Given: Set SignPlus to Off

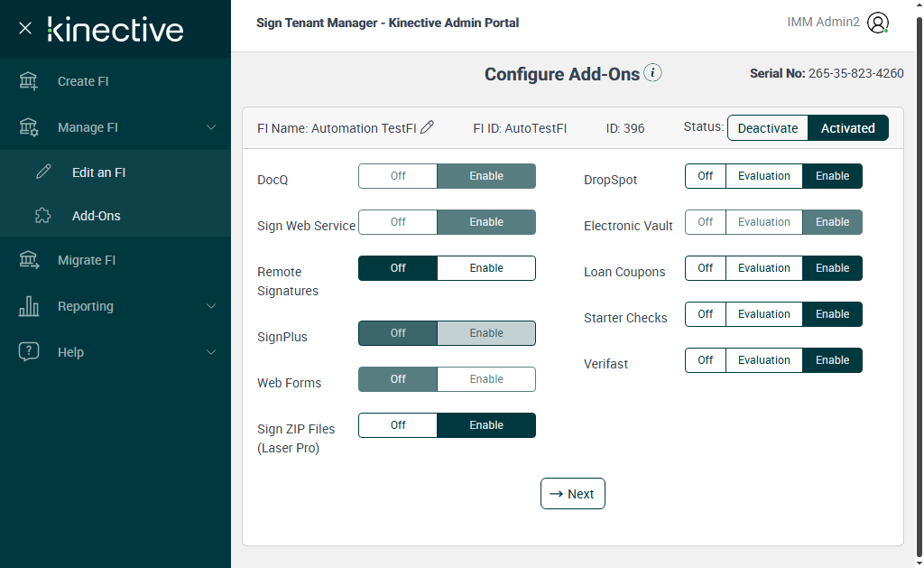Looking at the screenshot, I should (398, 332).
